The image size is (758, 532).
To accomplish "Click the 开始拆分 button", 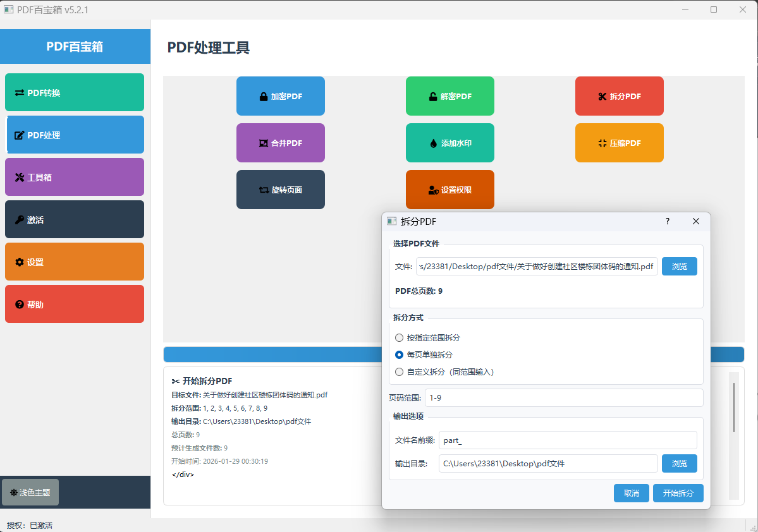I will click(x=678, y=493).
